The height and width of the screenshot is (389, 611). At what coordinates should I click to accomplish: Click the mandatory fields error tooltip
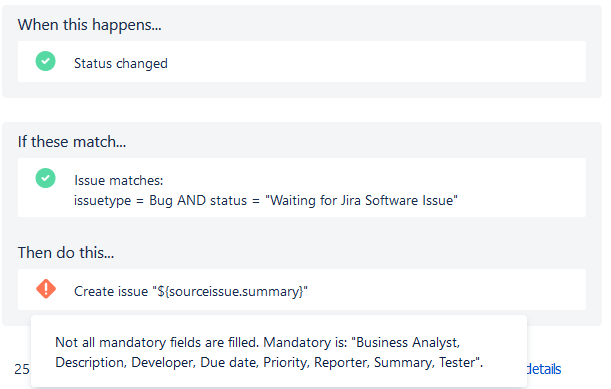pyautogui.click(x=279, y=351)
